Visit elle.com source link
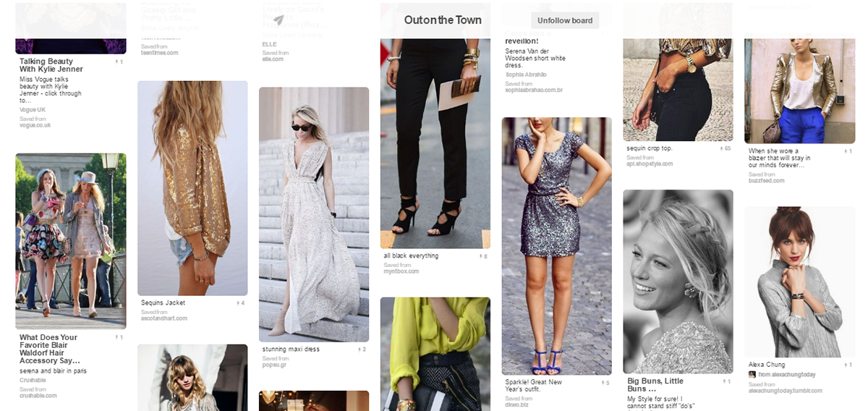The width and height of the screenshot is (868, 411). click(273, 59)
